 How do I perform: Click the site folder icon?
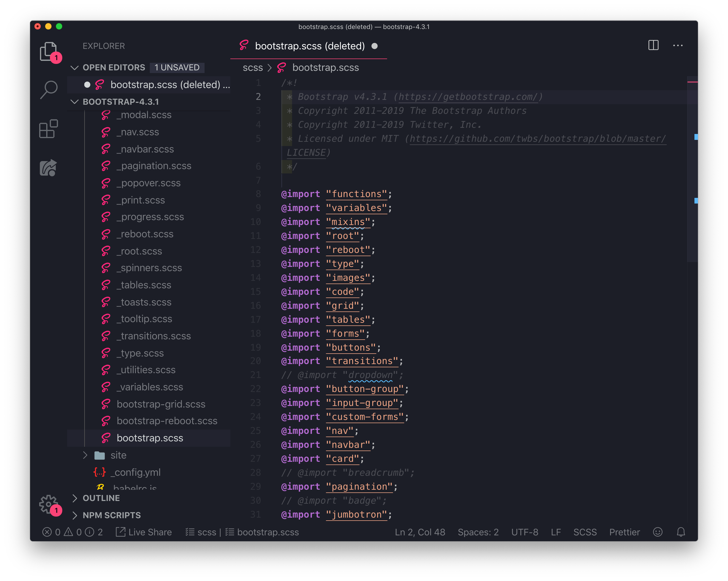pos(100,455)
